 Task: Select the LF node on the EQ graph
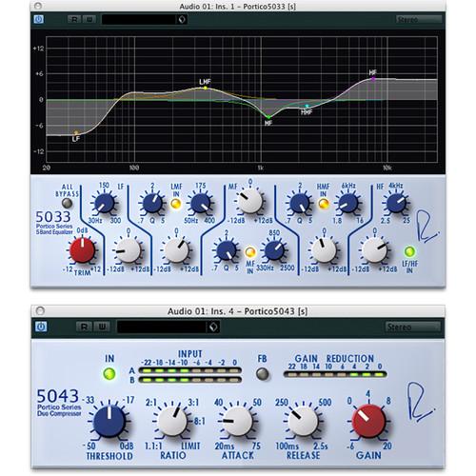(x=76, y=132)
